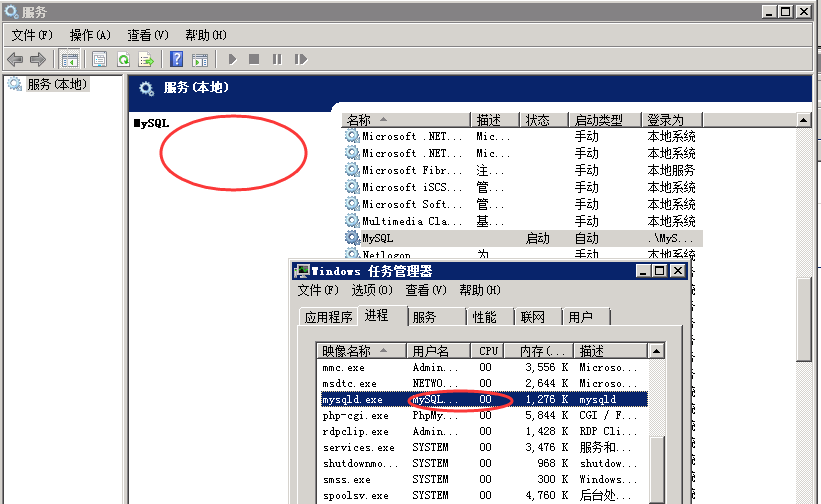Switch to the 用户 tab

(x=586, y=317)
